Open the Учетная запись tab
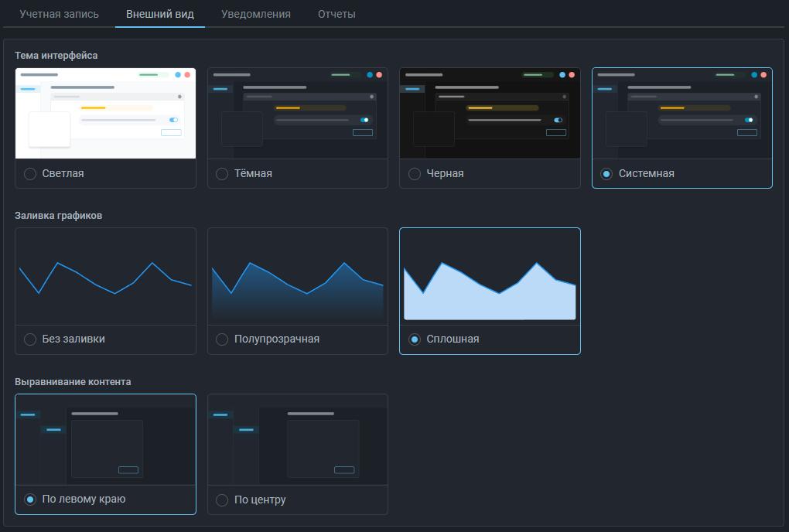Image resolution: width=789 pixels, height=532 pixels. coord(59,14)
